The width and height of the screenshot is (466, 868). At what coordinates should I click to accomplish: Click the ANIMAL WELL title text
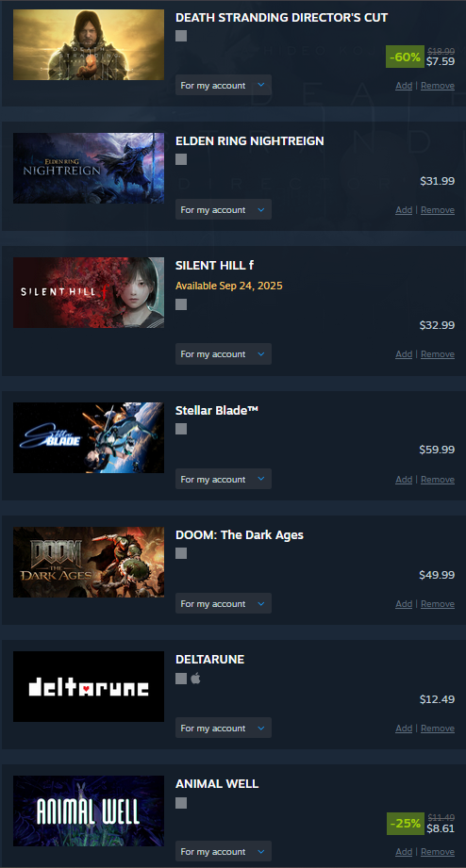(217, 784)
